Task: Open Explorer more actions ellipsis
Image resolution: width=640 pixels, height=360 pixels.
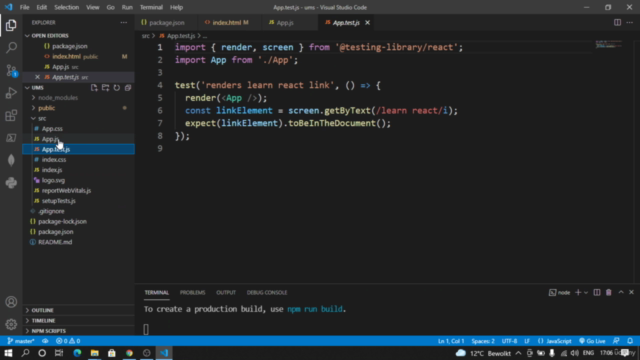Action: pyautogui.click(x=124, y=23)
